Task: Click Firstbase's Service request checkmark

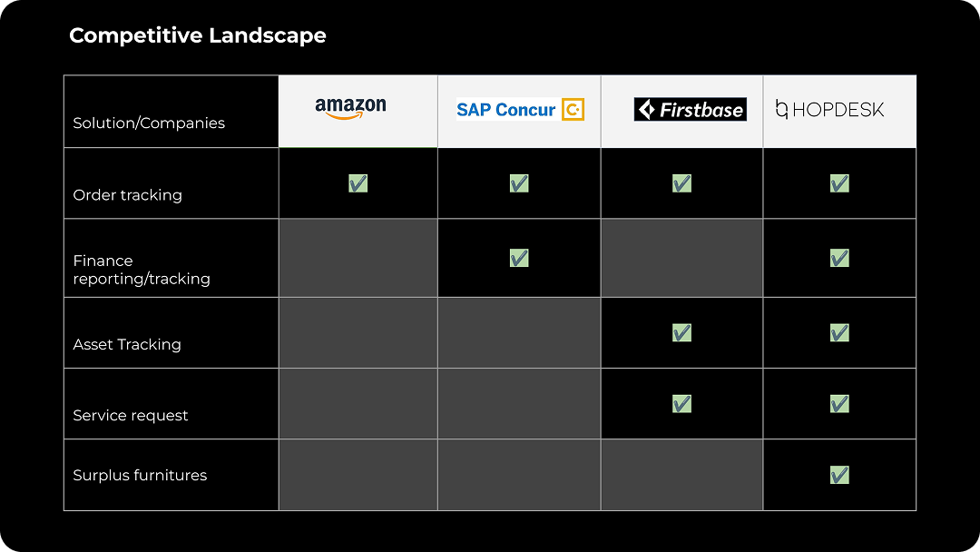Action: [x=681, y=404]
